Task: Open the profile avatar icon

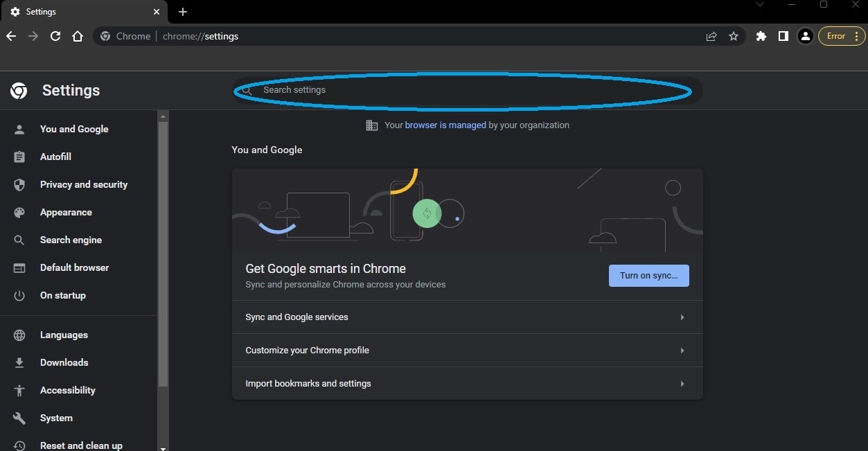Action: pyautogui.click(x=805, y=36)
